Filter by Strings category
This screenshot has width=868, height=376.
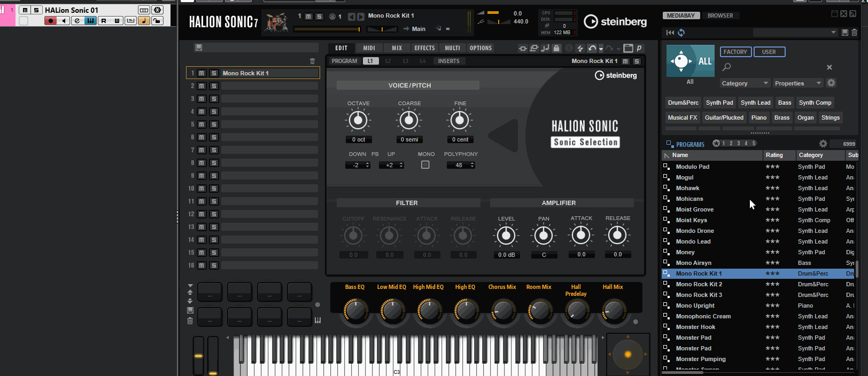point(831,117)
